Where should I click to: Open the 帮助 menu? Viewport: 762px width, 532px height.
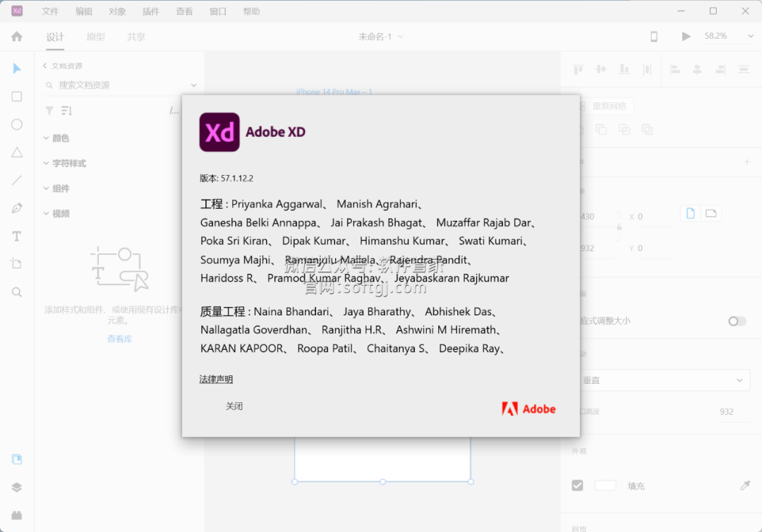pos(251,11)
